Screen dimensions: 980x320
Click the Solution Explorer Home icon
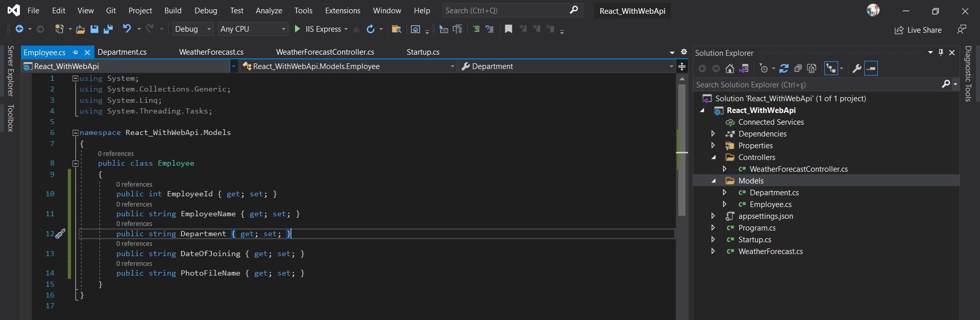730,68
